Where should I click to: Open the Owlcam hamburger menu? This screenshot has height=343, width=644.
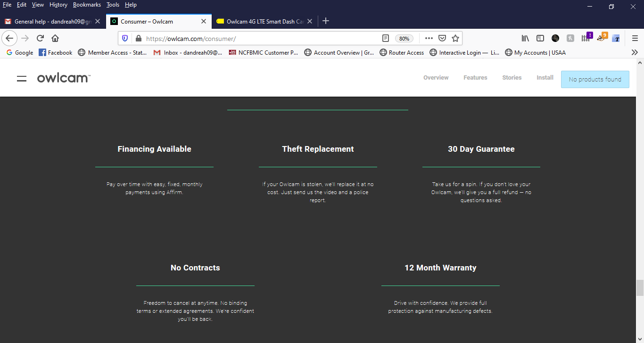click(x=22, y=79)
